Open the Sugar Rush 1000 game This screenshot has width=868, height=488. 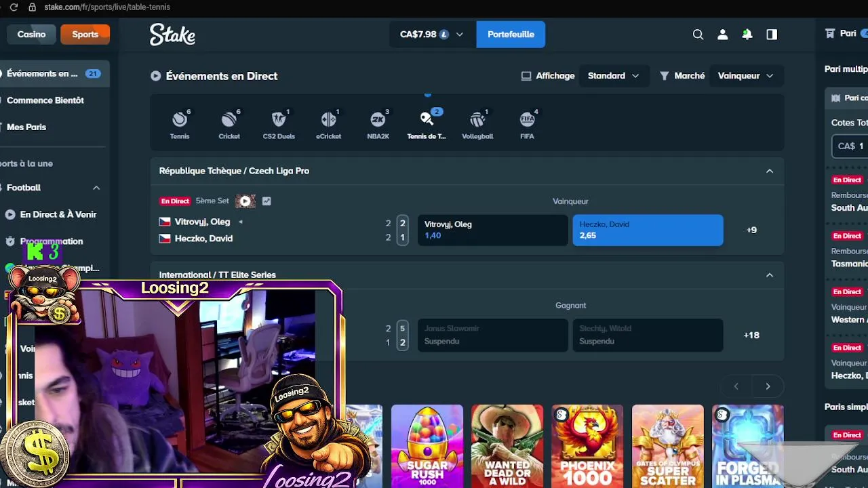coord(427,446)
